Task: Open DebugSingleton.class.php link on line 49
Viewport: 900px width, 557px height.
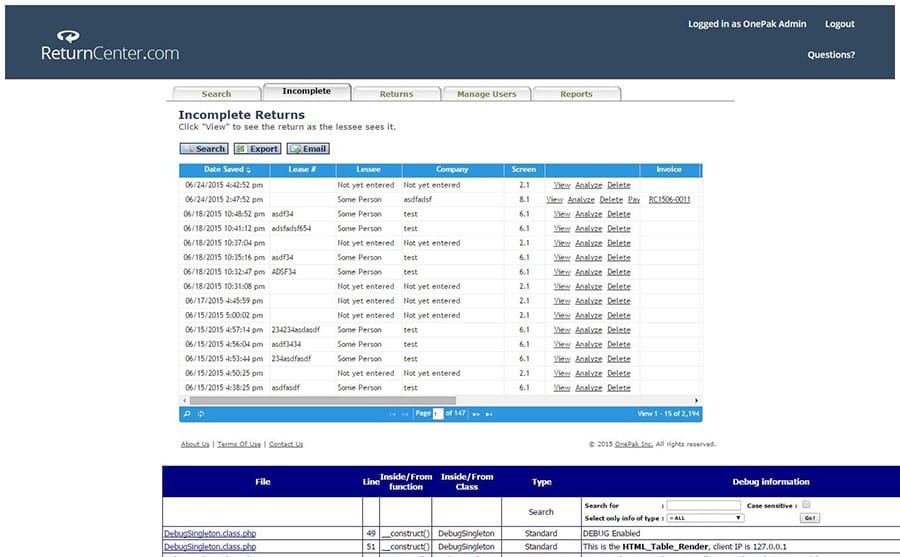Action: coord(210,533)
